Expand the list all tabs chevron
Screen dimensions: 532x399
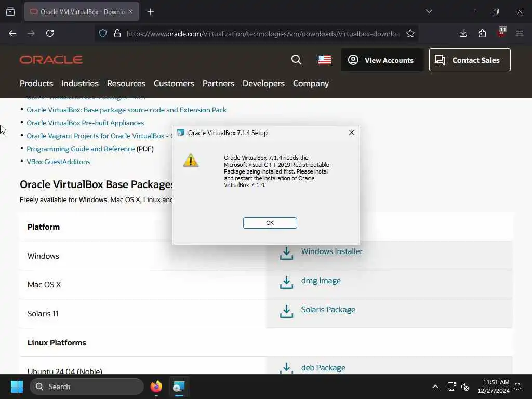[x=429, y=11]
